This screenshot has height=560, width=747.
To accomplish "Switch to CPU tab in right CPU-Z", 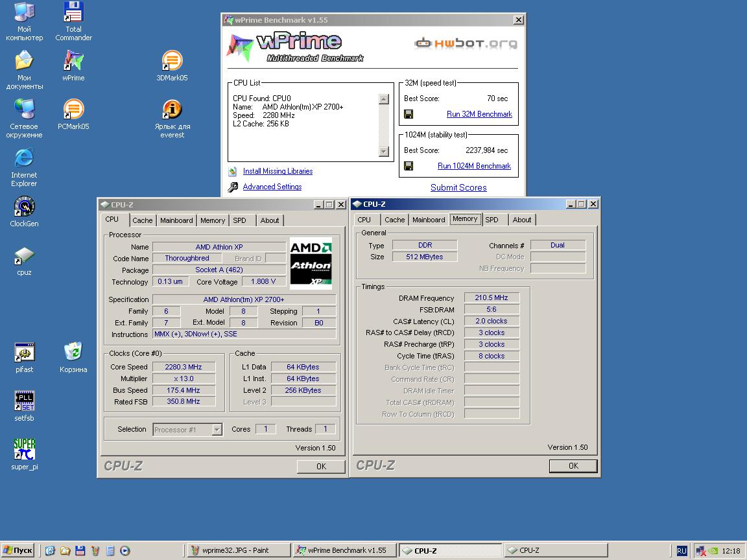I will pyautogui.click(x=364, y=220).
